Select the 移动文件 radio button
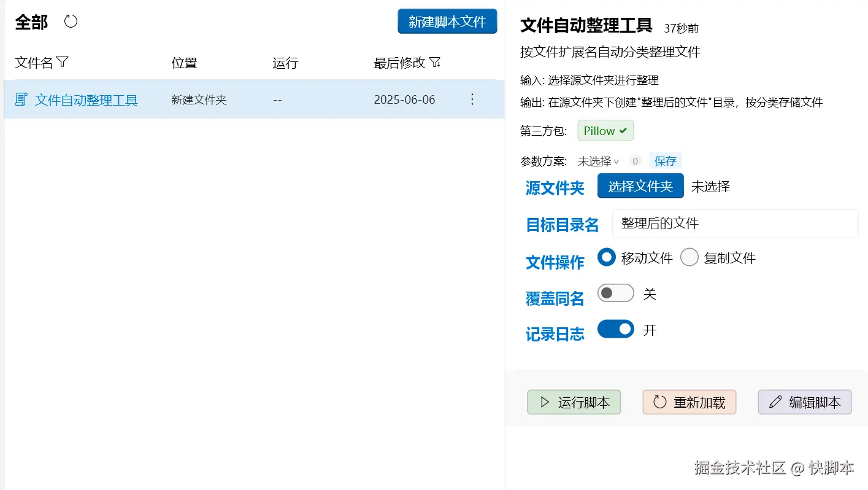The image size is (868, 490). coord(606,257)
